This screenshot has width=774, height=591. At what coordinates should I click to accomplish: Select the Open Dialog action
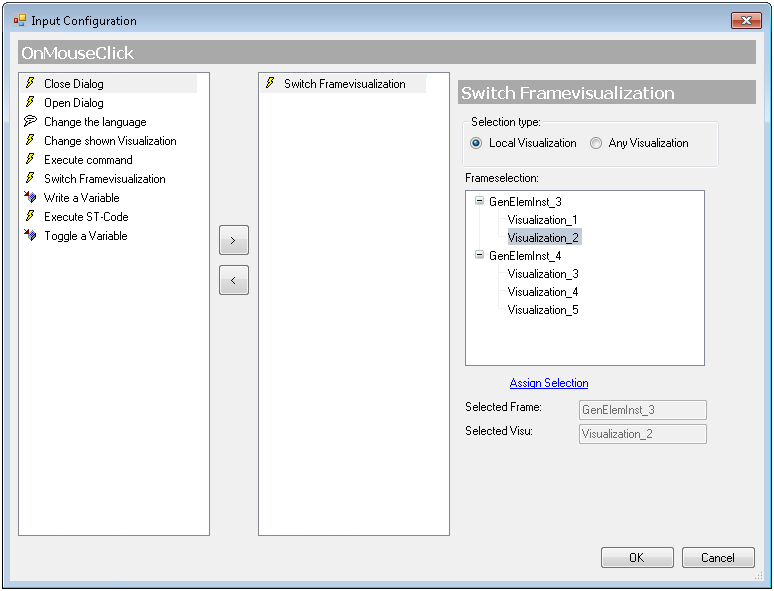(x=74, y=103)
